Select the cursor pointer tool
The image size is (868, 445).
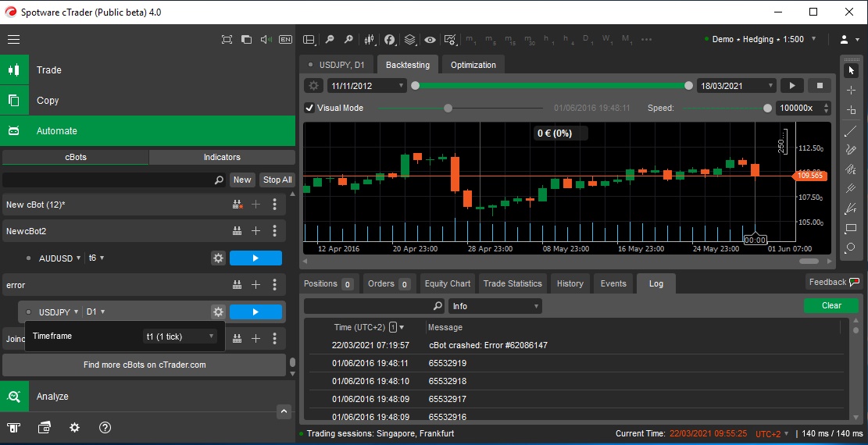coord(851,70)
